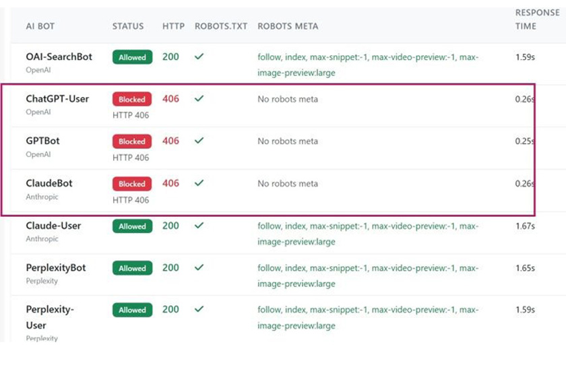566x392 pixels.
Task: Click the robots.txt checkmark in Perplexity-User row
Action: pos(199,309)
